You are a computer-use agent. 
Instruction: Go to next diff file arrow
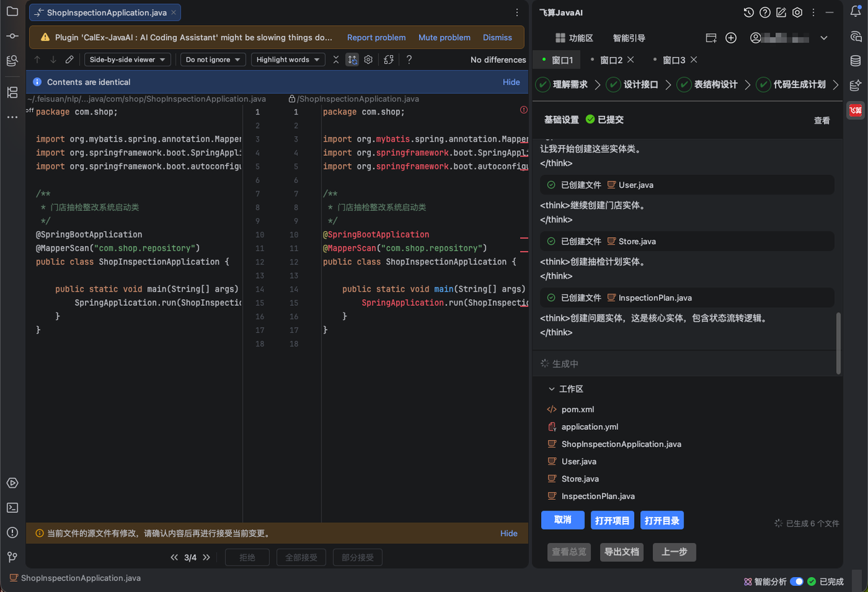tap(207, 557)
